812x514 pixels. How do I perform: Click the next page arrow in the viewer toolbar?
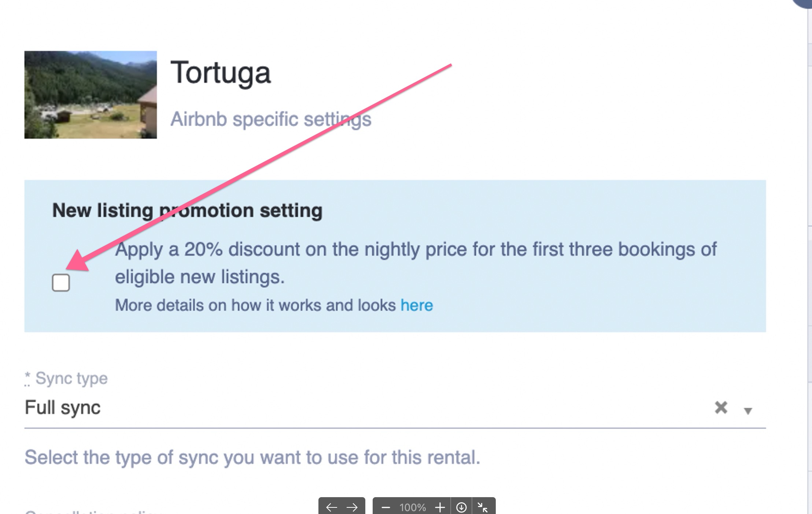[x=351, y=507]
